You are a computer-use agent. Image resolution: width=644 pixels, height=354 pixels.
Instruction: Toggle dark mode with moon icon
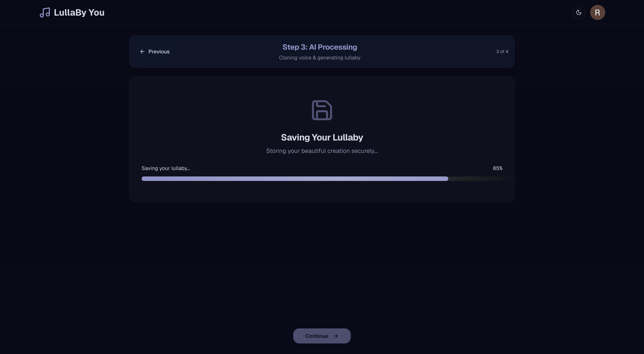click(x=578, y=12)
